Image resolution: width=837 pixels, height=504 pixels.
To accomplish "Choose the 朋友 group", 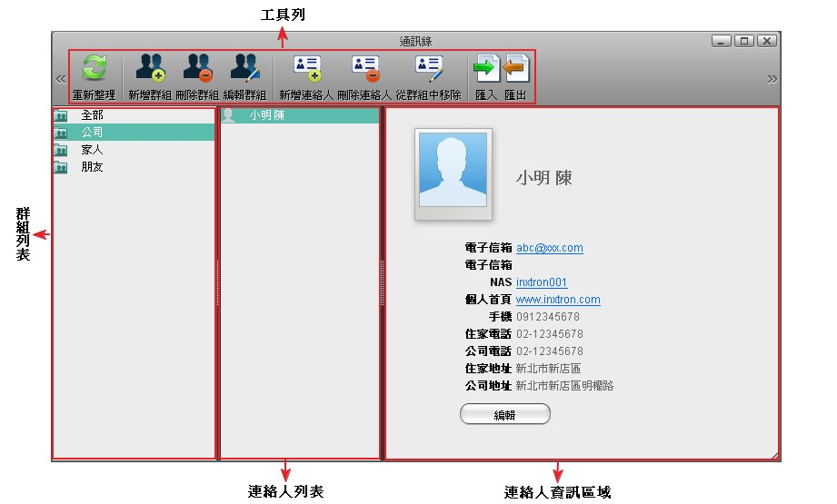I will pyautogui.click(x=92, y=167).
